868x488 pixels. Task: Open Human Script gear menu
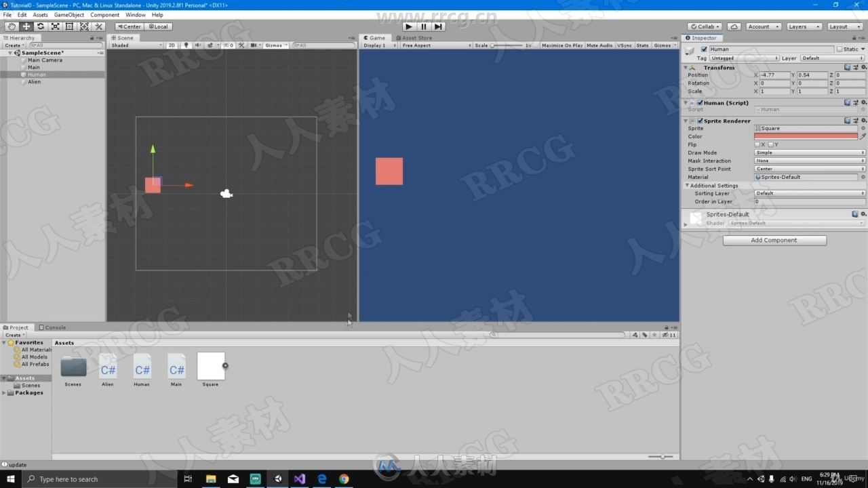863,103
